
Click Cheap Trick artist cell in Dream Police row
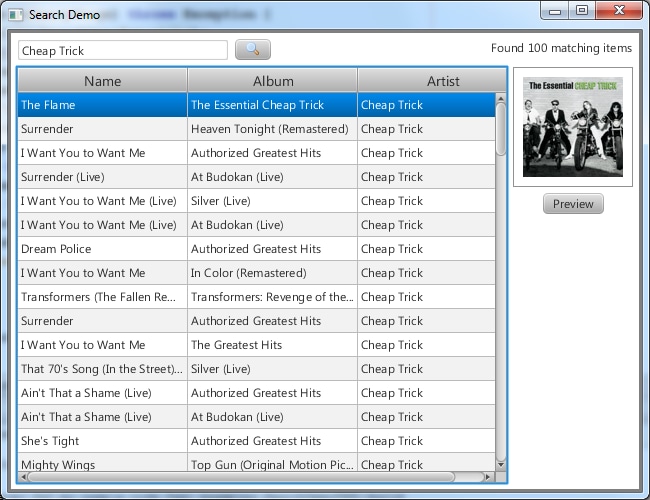tap(426, 249)
